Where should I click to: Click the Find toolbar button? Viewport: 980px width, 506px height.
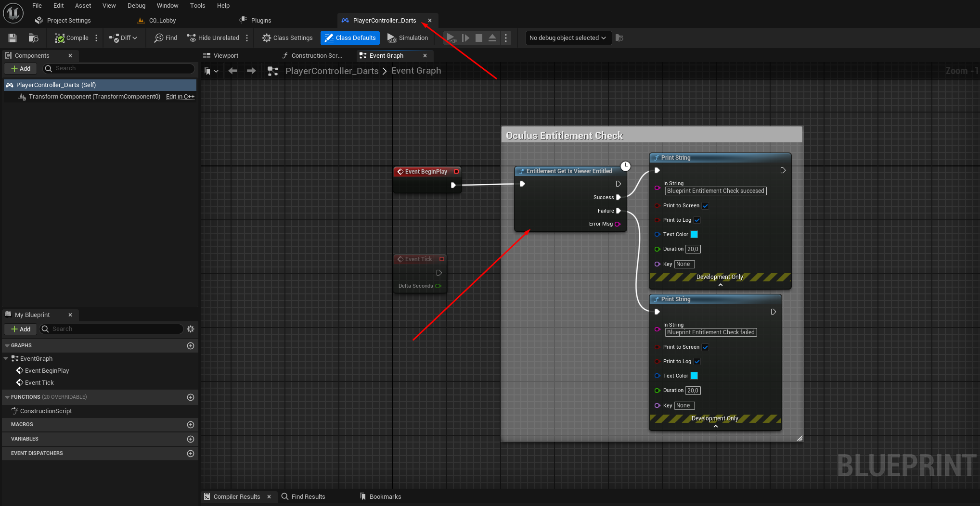click(166, 38)
